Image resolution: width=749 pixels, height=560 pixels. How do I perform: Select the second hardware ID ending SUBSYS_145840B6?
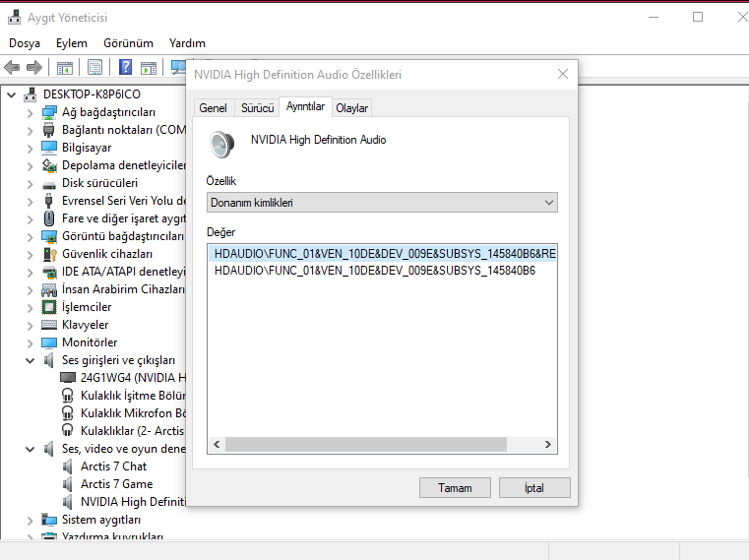pyautogui.click(x=375, y=271)
